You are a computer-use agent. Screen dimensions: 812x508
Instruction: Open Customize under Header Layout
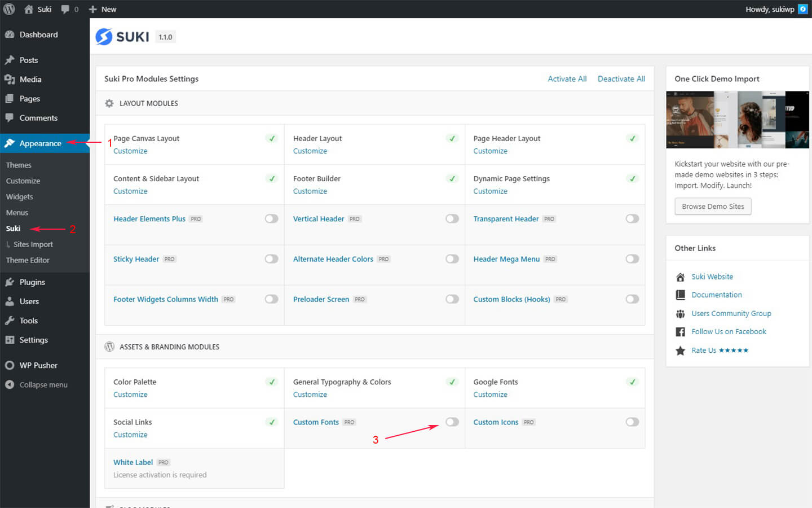(310, 151)
